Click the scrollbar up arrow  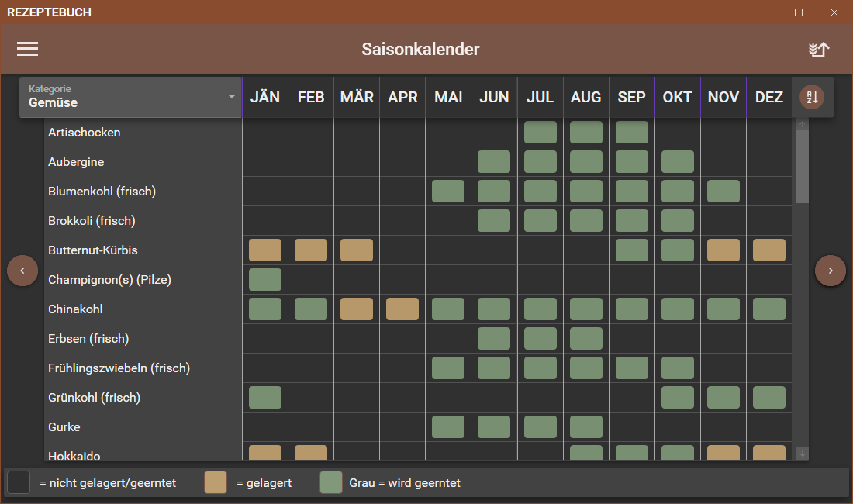[x=802, y=125]
